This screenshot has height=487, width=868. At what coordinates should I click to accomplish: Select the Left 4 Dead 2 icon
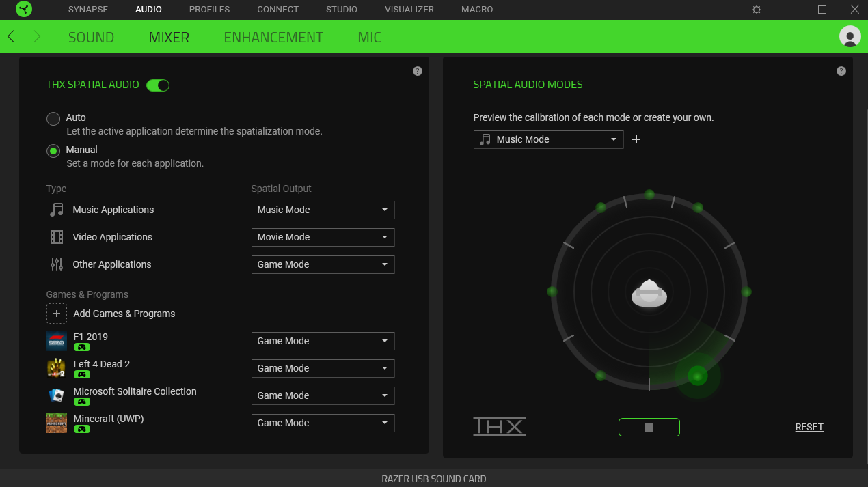click(x=57, y=368)
